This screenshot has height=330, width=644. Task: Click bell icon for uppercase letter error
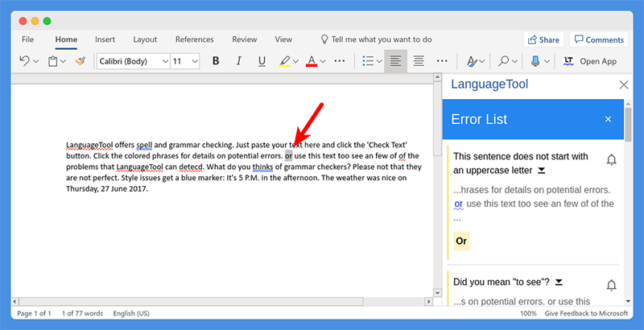[611, 159]
